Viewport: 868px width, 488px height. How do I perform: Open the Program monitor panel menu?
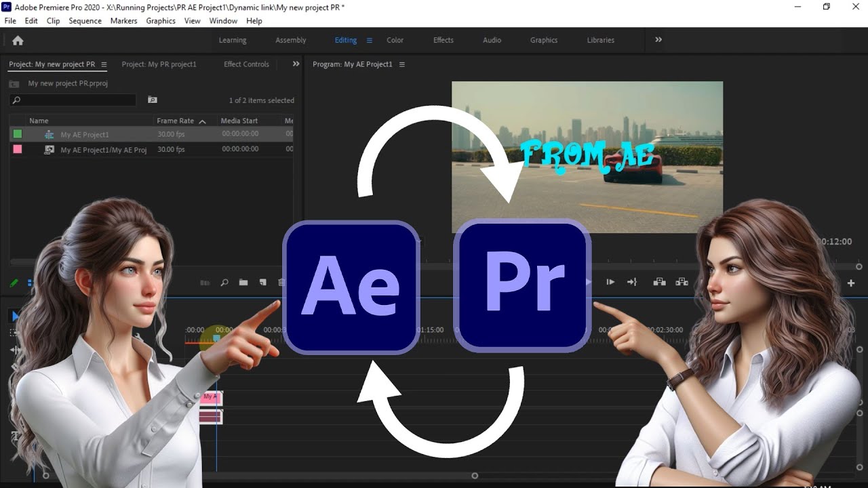402,64
